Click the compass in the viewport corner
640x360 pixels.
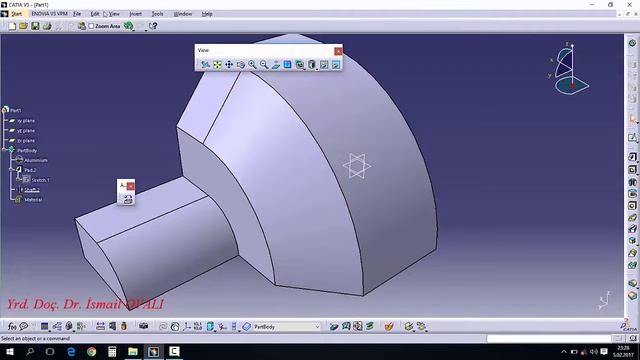pyautogui.click(x=569, y=69)
